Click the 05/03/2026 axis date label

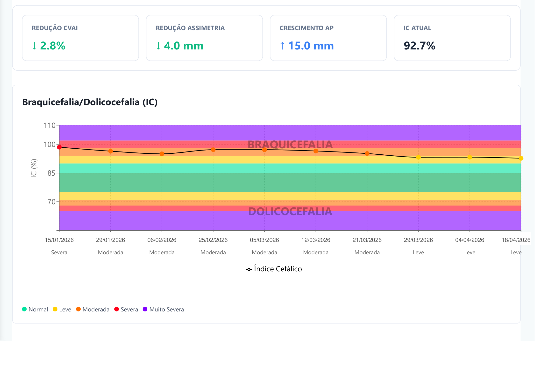[x=264, y=240]
